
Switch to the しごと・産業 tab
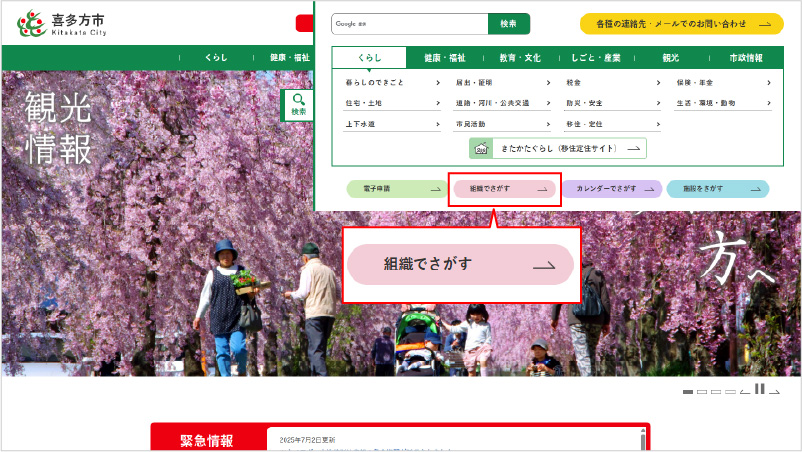pos(596,58)
